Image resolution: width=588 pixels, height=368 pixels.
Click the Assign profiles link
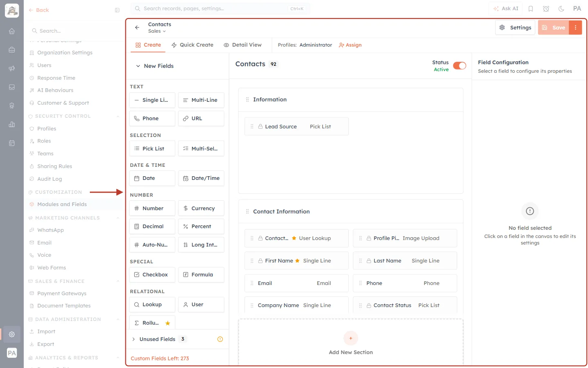350,45
